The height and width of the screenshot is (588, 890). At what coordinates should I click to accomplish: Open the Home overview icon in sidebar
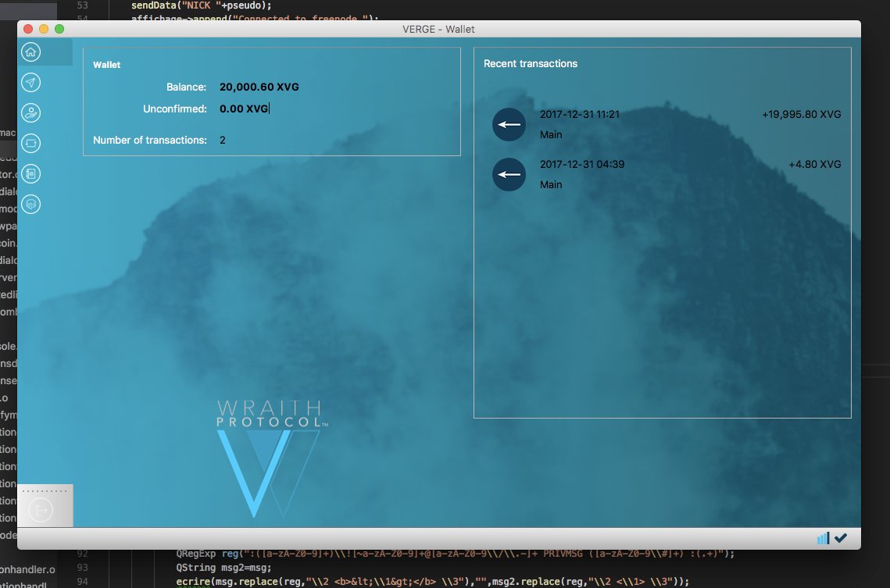(30, 52)
